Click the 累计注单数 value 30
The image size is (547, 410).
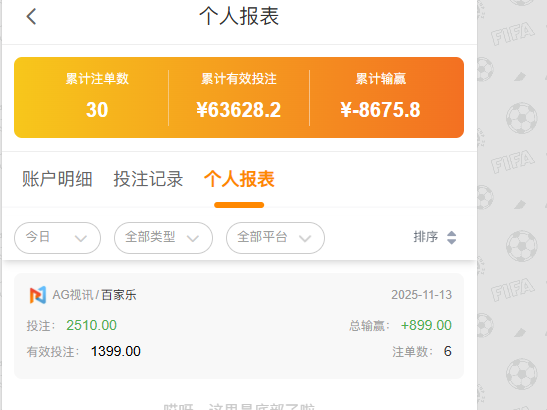point(97,110)
